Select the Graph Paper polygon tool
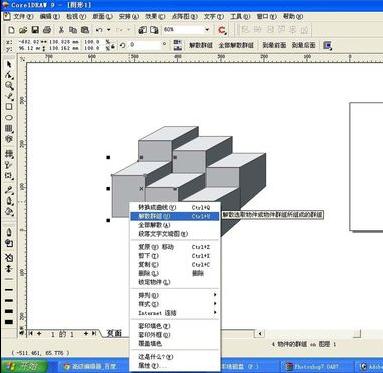The image size is (383, 373). point(9,128)
